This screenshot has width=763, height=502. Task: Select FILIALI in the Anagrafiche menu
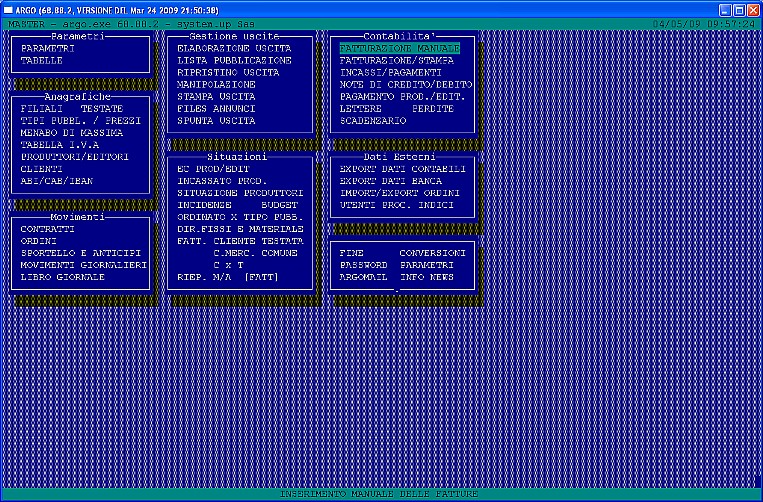(41, 107)
